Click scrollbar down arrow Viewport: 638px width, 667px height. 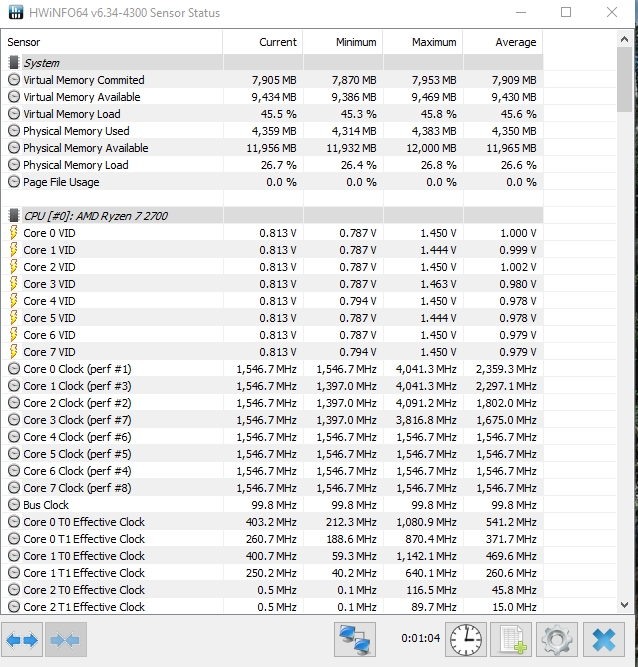pyautogui.click(x=624, y=604)
